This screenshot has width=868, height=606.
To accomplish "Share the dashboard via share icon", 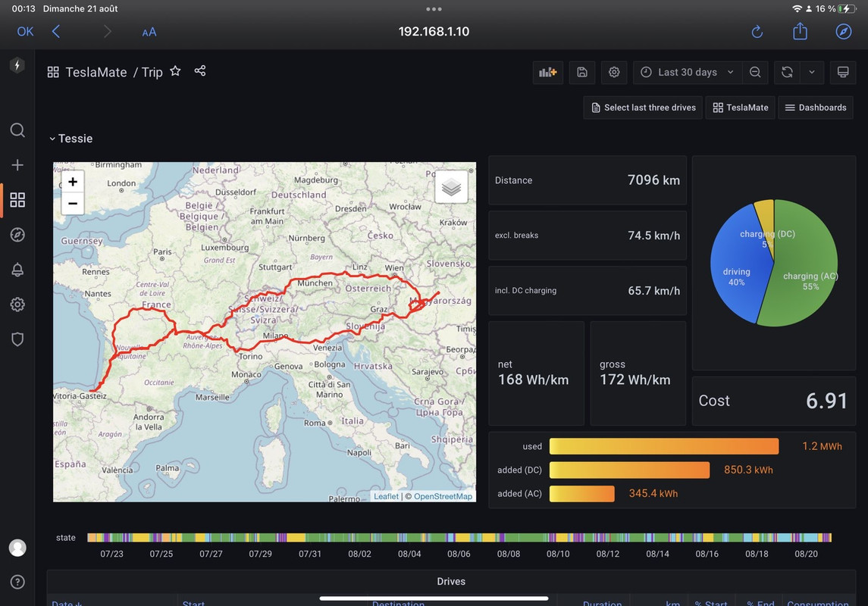I will click(200, 70).
